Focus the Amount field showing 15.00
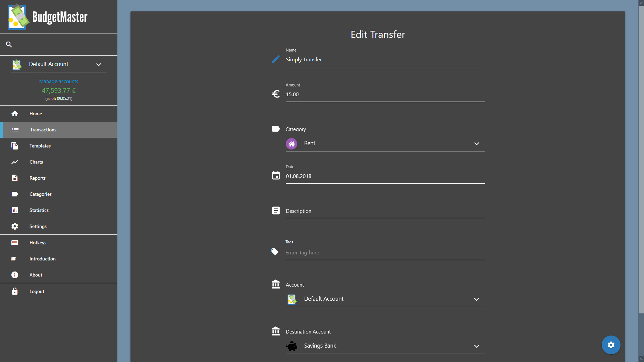The image size is (644, 362). pos(385,95)
